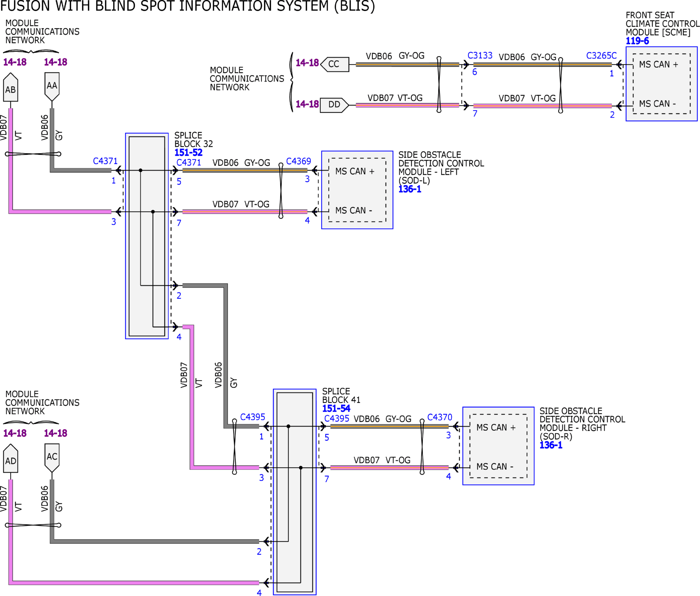Click MS CAN + in the SCME module

[x=659, y=64]
